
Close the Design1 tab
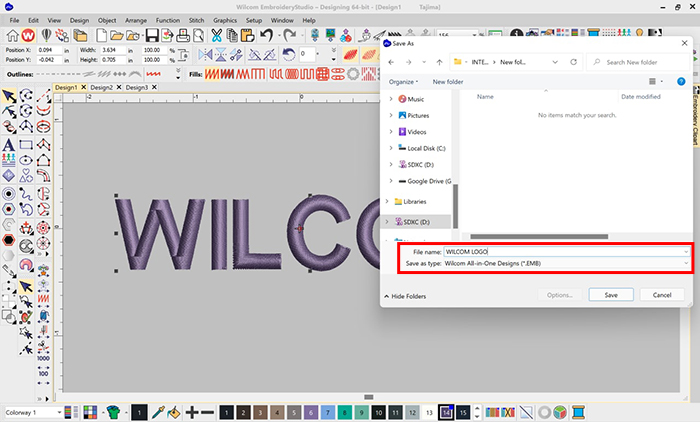pyautogui.click(x=83, y=87)
